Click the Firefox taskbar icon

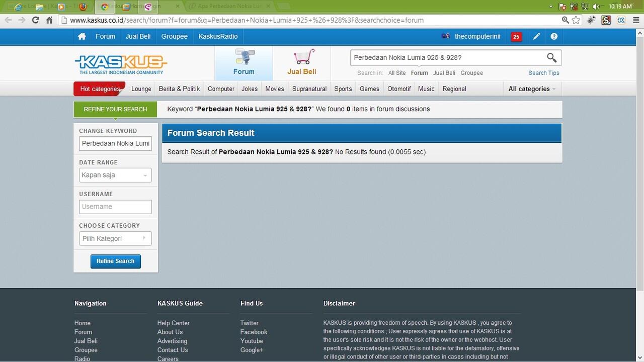[83, 7]
